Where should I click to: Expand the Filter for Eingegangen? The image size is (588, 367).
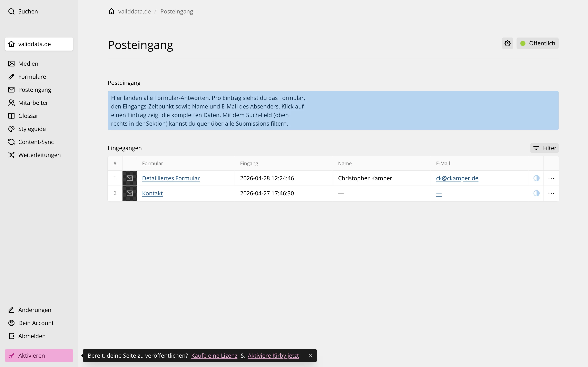click(544, 148)
